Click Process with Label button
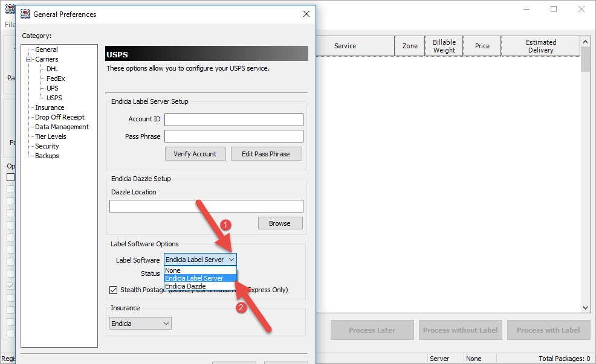596x364 pixels. pyautogui.click(x=548, y=330)
